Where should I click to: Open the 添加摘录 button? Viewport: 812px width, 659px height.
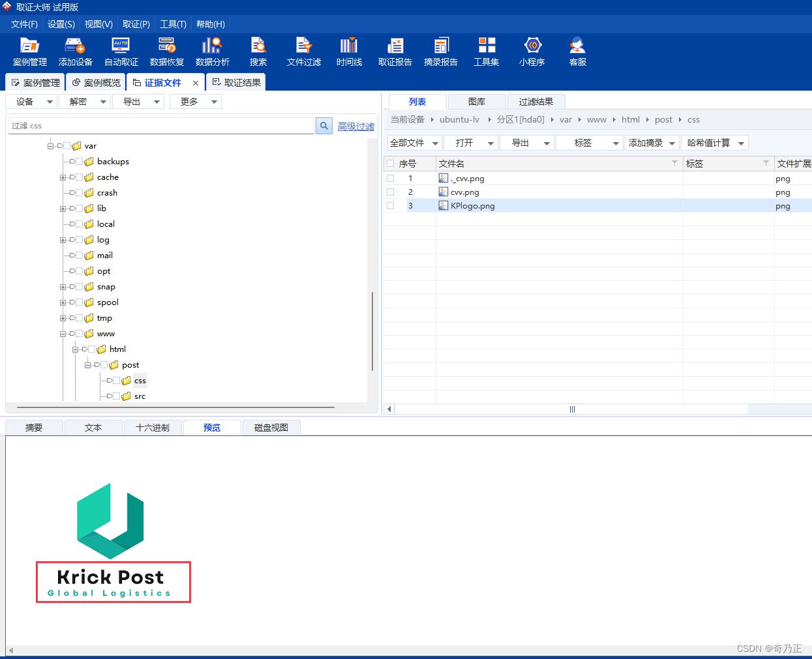[652, 143]
